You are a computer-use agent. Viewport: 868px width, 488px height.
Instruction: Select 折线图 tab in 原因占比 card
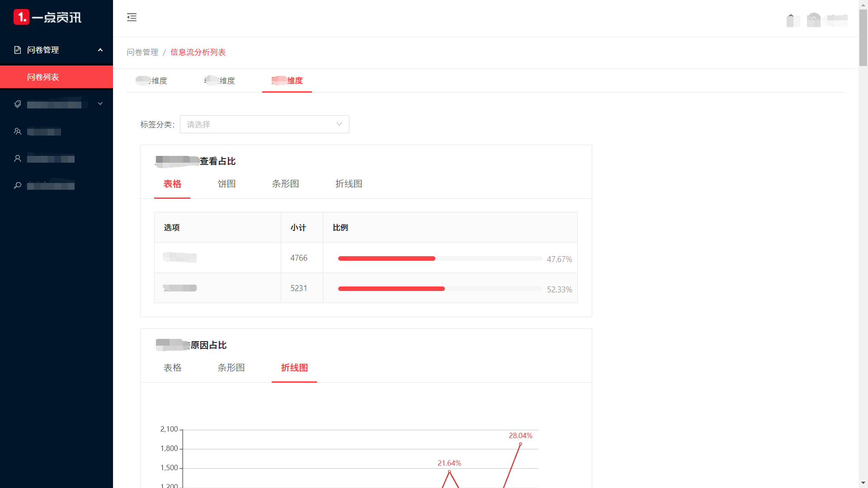click(x=294, y=368)
